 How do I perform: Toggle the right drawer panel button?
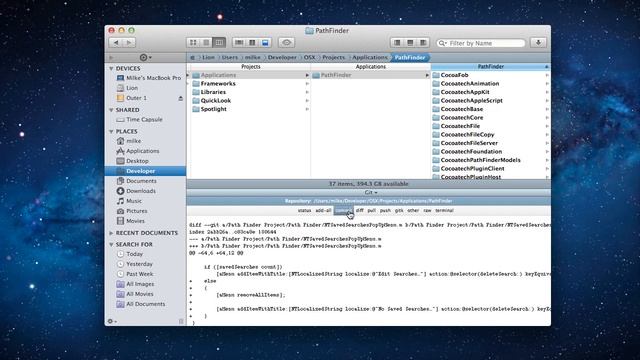(x=423, y=42)
